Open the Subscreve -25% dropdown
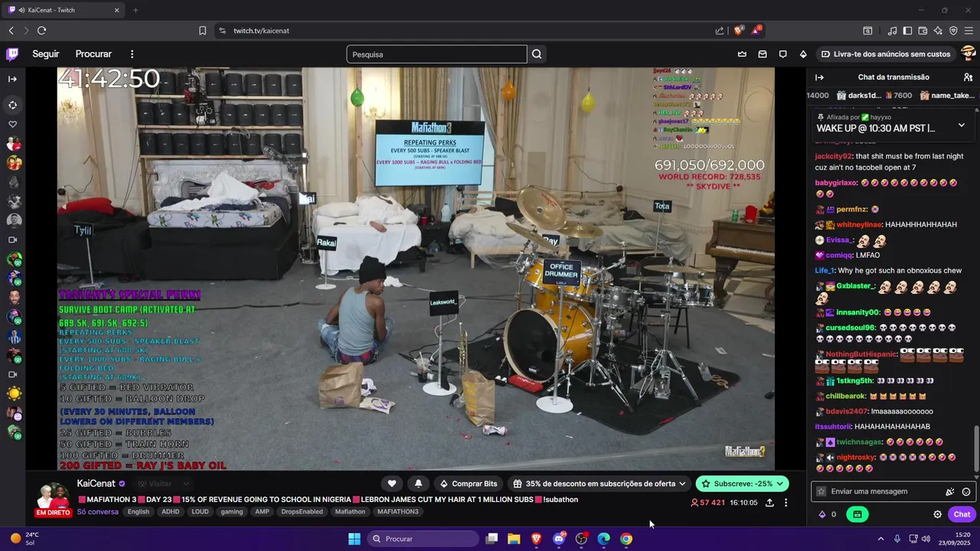The width and height of the screenshot is (980, 551). [742, 484]
